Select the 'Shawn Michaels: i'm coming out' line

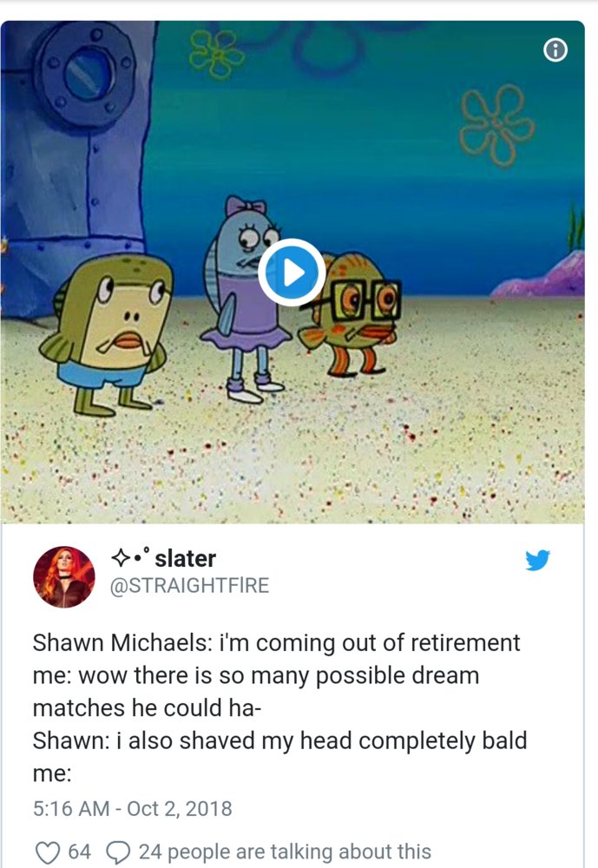tap(276, 643)
